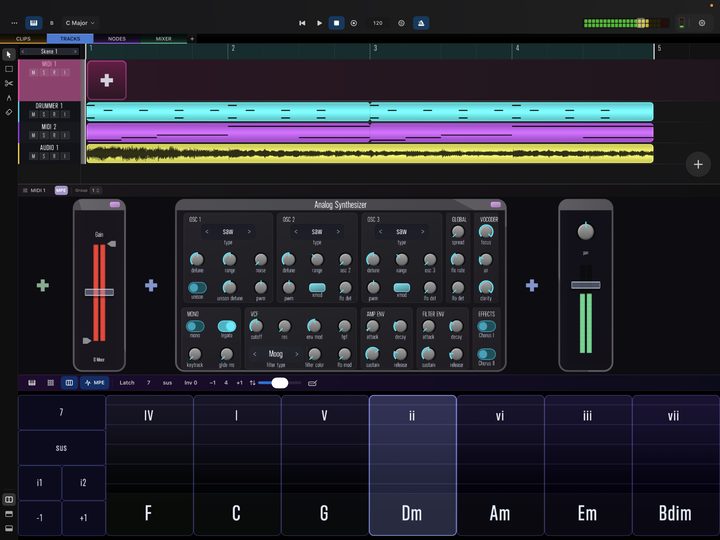The height and width of the screenshot is (540, 720).
Task: Toggle the OSC 2 xmod button
Action: point(317,288)
